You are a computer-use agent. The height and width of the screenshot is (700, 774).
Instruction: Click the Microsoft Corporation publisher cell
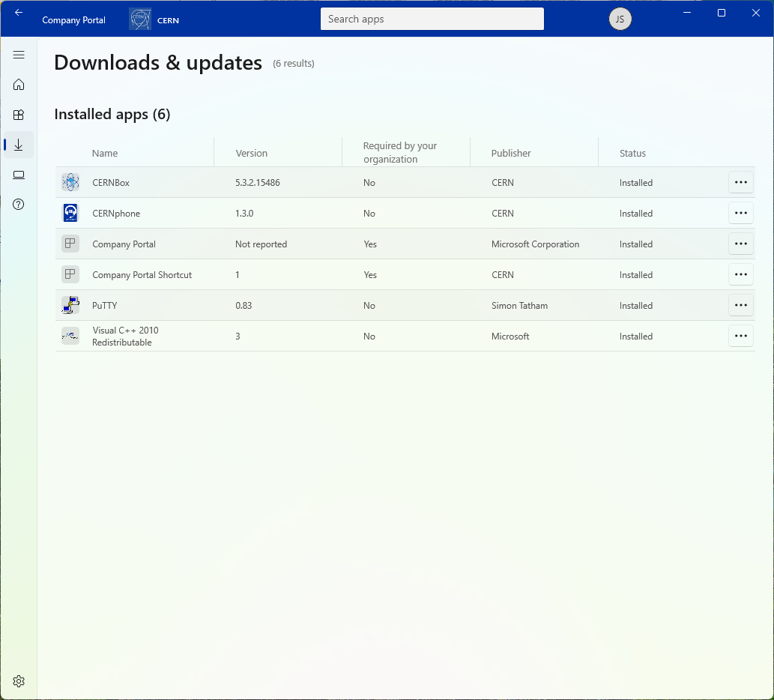point(535,244)
